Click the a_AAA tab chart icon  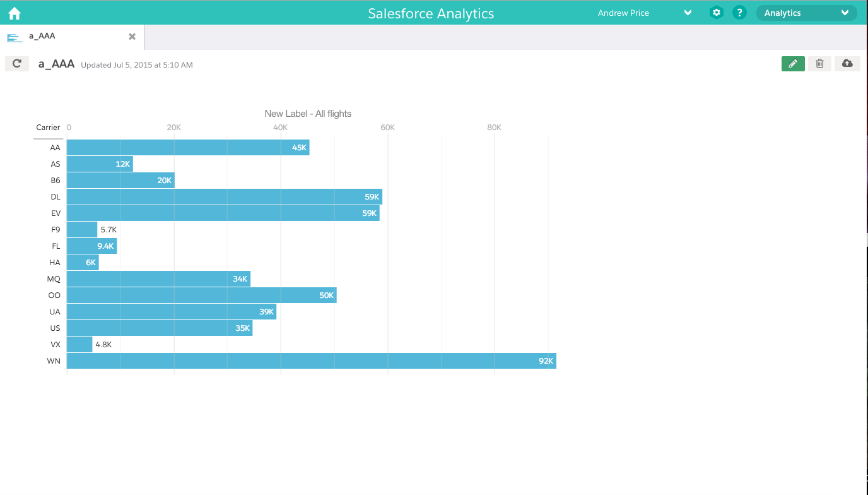[x=15, y=37]
